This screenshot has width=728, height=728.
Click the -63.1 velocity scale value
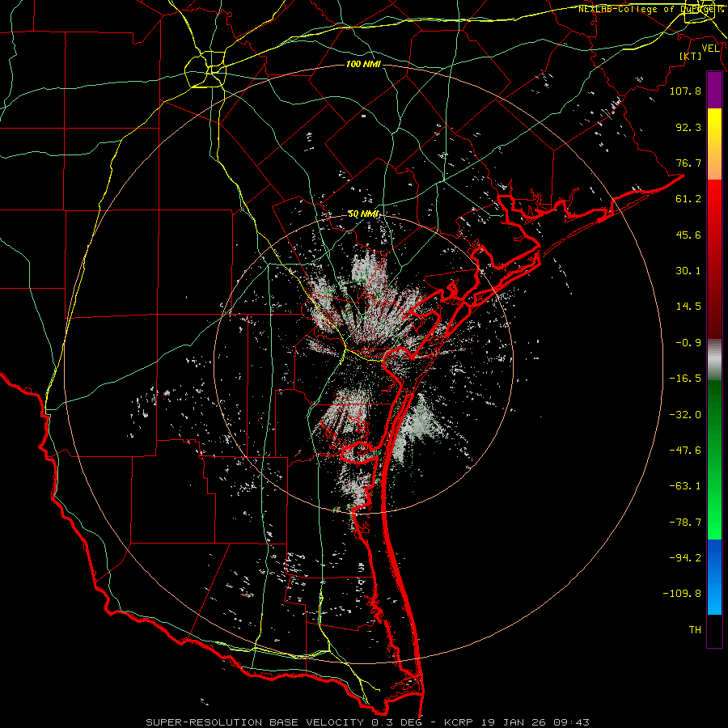click(685, 486)
